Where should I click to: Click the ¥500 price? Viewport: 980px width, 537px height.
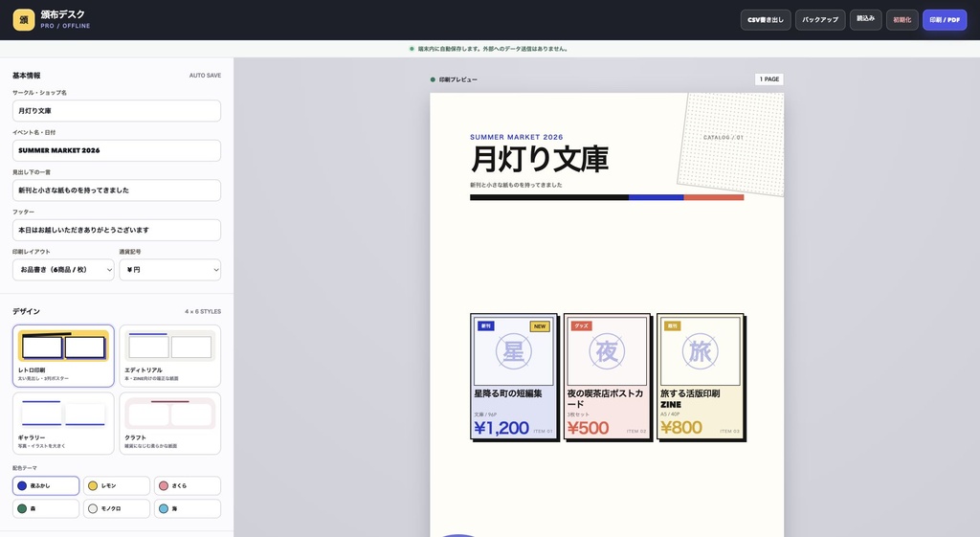[589, 428]
